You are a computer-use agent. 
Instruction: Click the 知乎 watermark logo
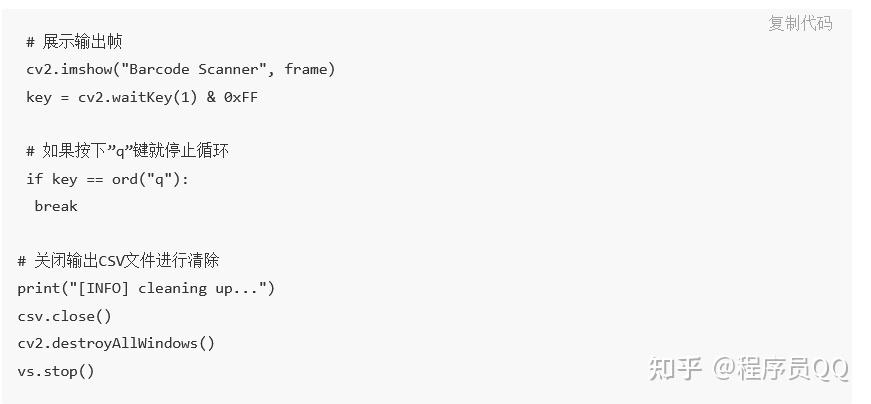675,368
